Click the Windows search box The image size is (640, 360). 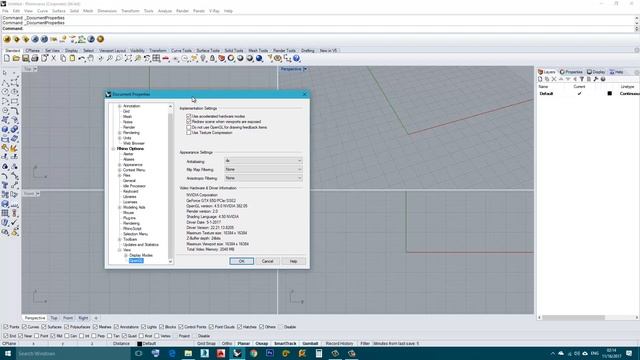(x=73, y=353)
